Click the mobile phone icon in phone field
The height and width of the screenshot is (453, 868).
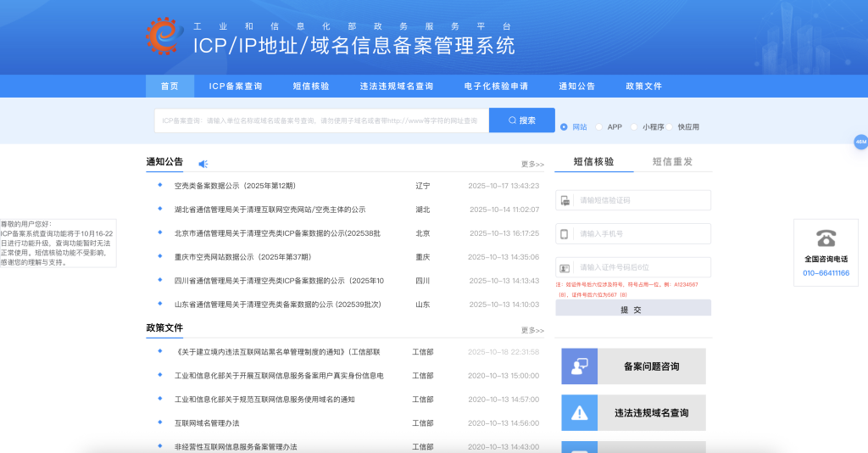tap(565, 233)
